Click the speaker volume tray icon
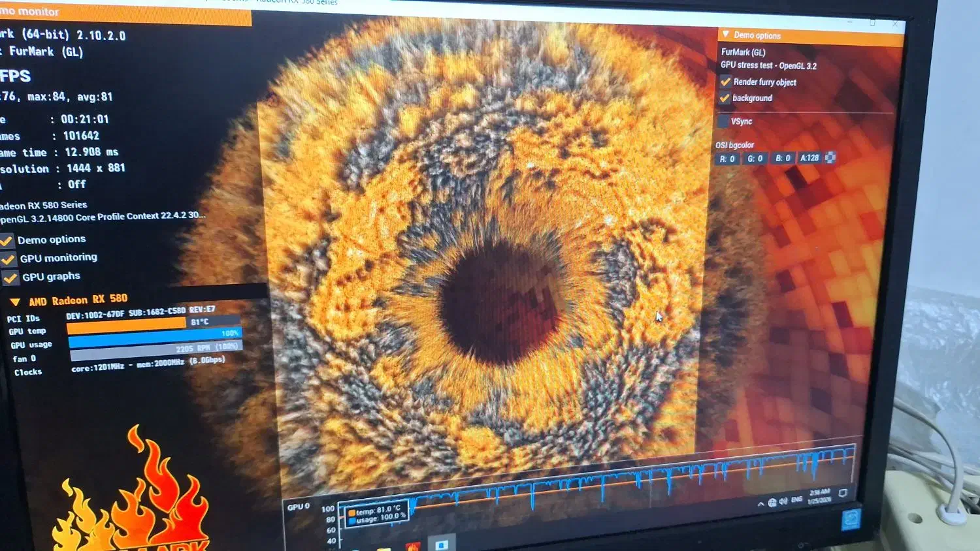Viewport: 980px width, 551px height. click(x=783, y=501)
